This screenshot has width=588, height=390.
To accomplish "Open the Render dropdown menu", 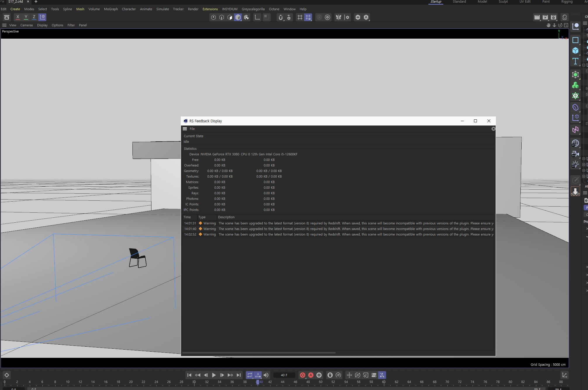I will coord(193,9).
